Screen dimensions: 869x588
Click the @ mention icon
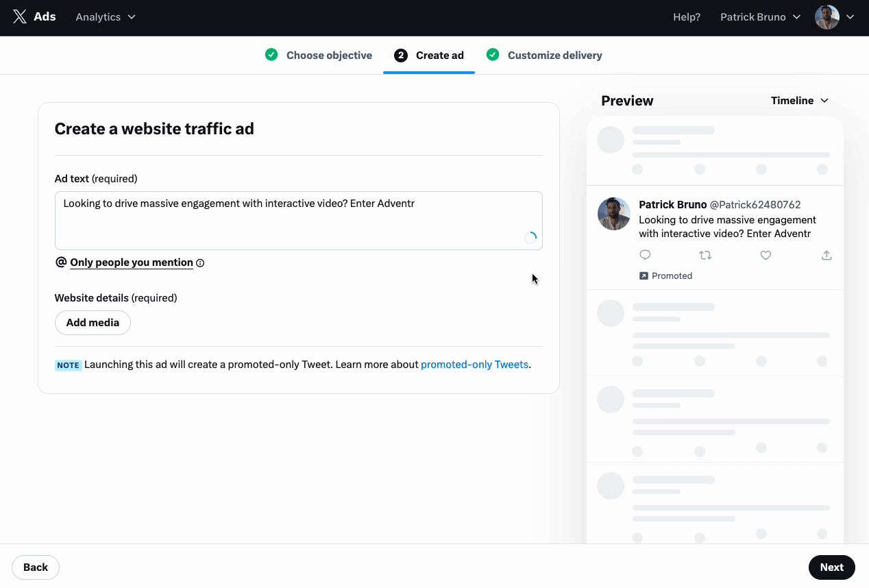[x=61, y=262]
